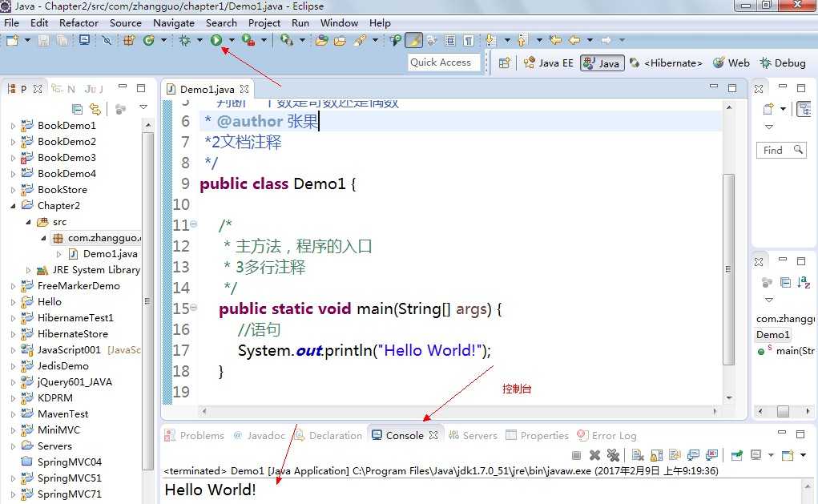This screenshot has height=504, width=818.
Task: Click the New wizard icon in toolbar
Action: coord(12,40)
